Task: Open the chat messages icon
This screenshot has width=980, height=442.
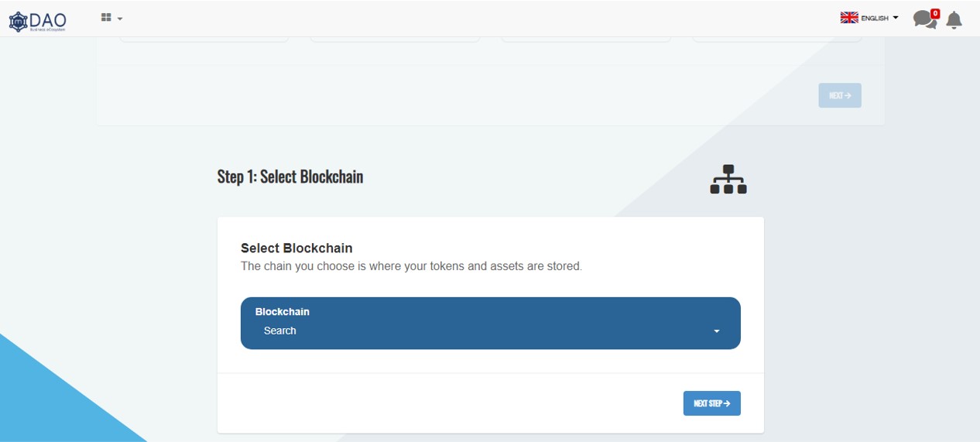Action: [923, 20]
